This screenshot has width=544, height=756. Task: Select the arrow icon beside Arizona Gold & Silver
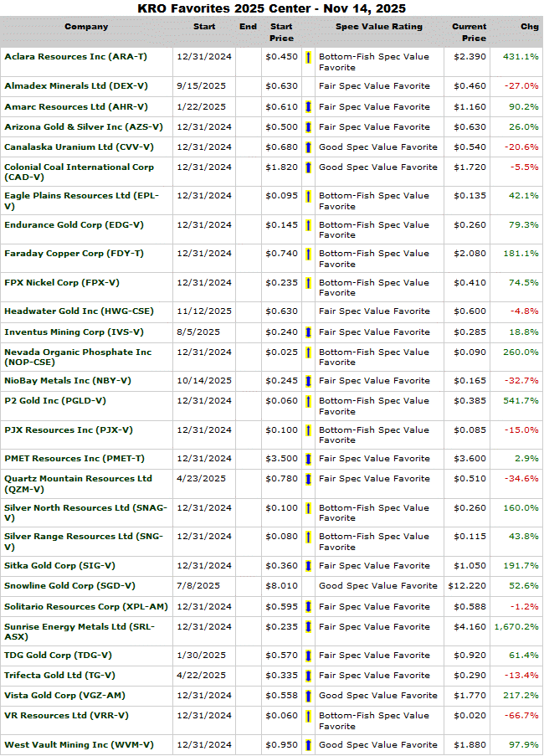[308, 127]
